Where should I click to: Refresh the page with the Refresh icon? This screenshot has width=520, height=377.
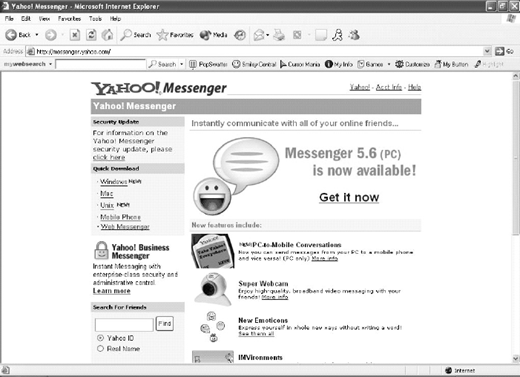(91, 35)
